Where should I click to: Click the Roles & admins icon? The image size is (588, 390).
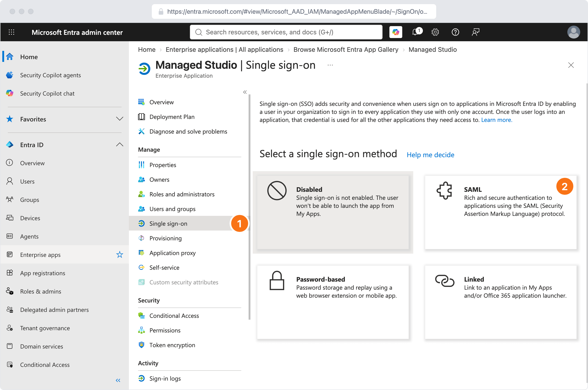pyautogui.click(x=10, y=291)
